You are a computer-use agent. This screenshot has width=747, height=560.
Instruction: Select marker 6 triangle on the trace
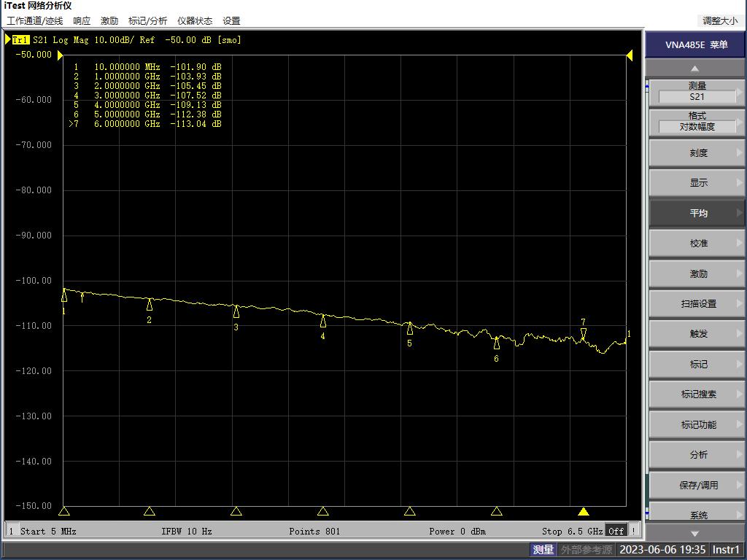pyautogui.click(x=497, y=343)
